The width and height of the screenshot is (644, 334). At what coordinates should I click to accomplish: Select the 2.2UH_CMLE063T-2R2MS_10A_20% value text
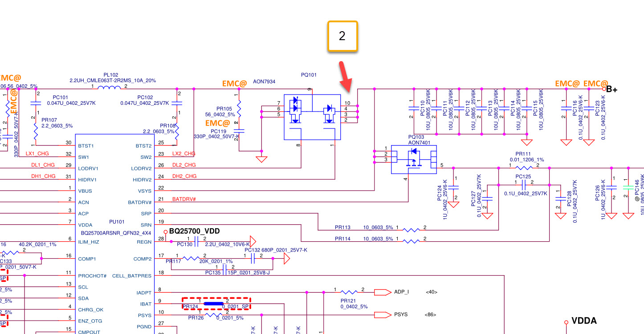point(113,80)
